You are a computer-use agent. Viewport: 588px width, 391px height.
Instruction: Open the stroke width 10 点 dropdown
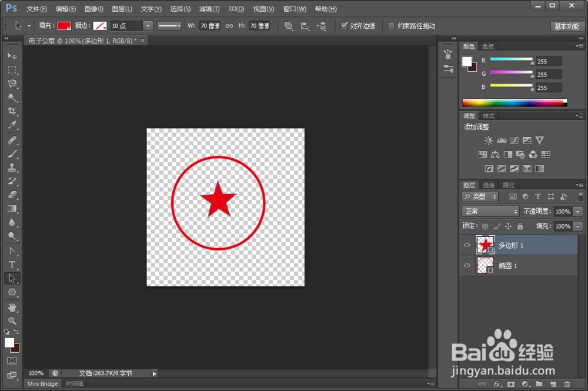click(148, 26)
